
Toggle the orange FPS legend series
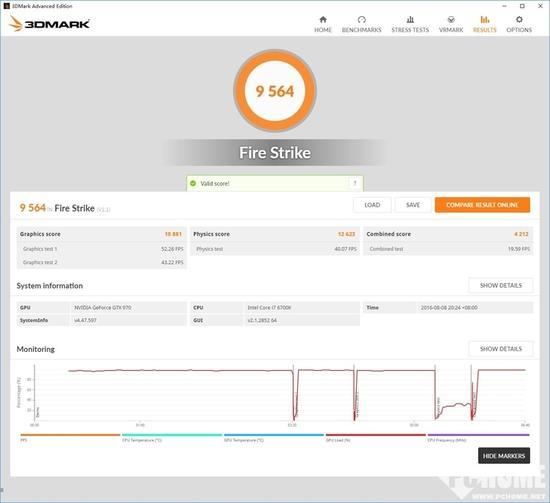click(70, 437)
